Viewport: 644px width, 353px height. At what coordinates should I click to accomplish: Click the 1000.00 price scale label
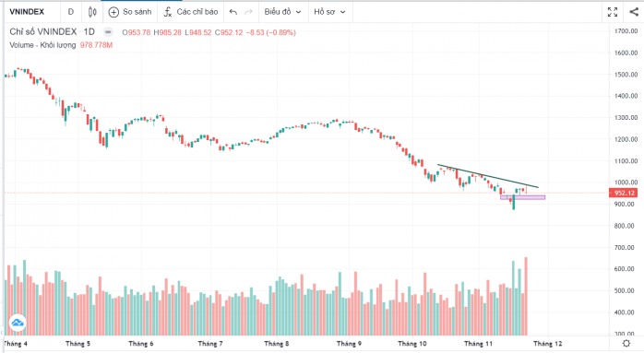tap(626, 182)
